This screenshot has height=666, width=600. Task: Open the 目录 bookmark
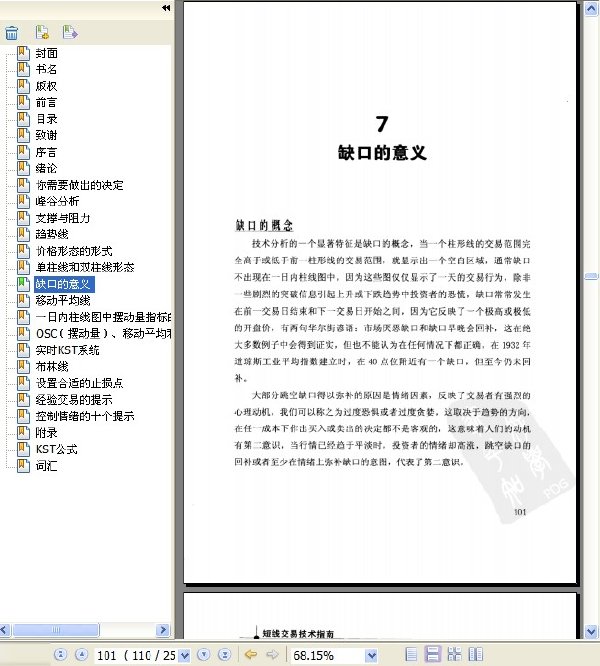coord(46,119)
